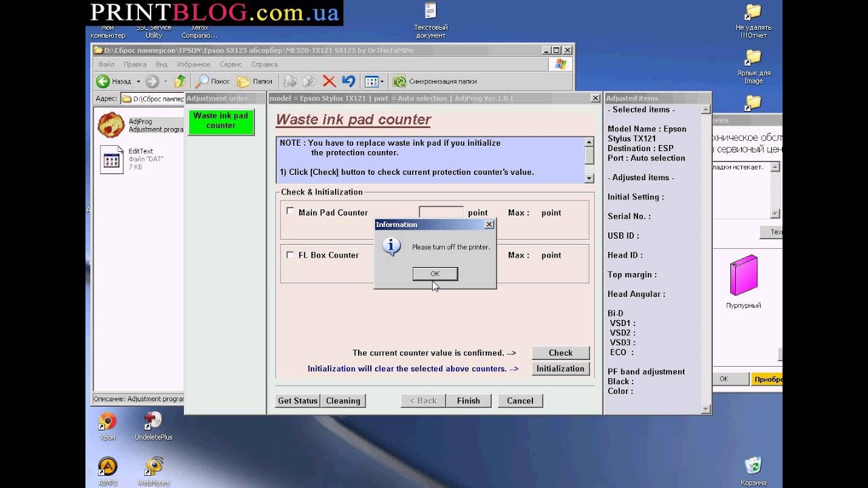Click the Finish button
Viewport: 868px width, 488px height.
(469, 401)
